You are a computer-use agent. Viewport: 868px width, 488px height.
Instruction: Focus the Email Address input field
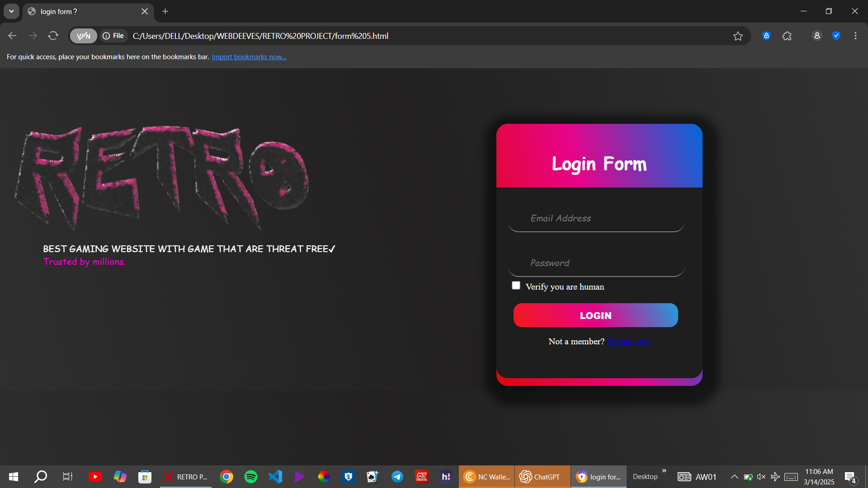(596, 219)
